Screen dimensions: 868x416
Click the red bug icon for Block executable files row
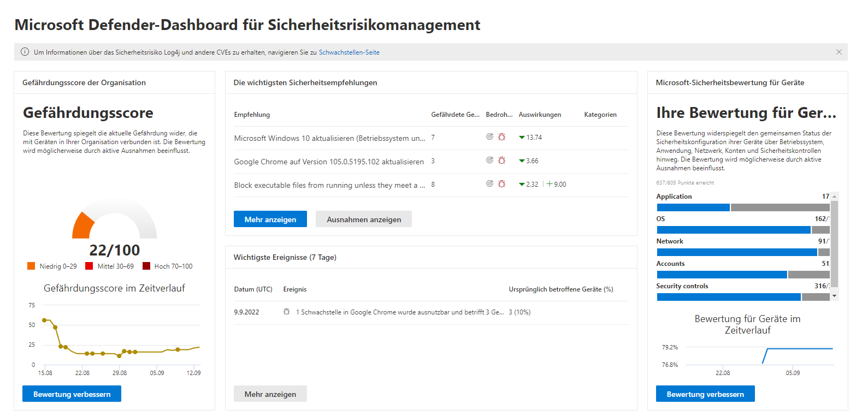coord(501,183)
